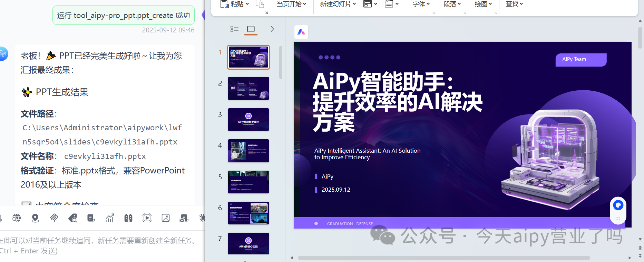The height and width of the screenshot is (262, 644).
Task: Switch to outline view in slide panel
Action: pos(235,29)
